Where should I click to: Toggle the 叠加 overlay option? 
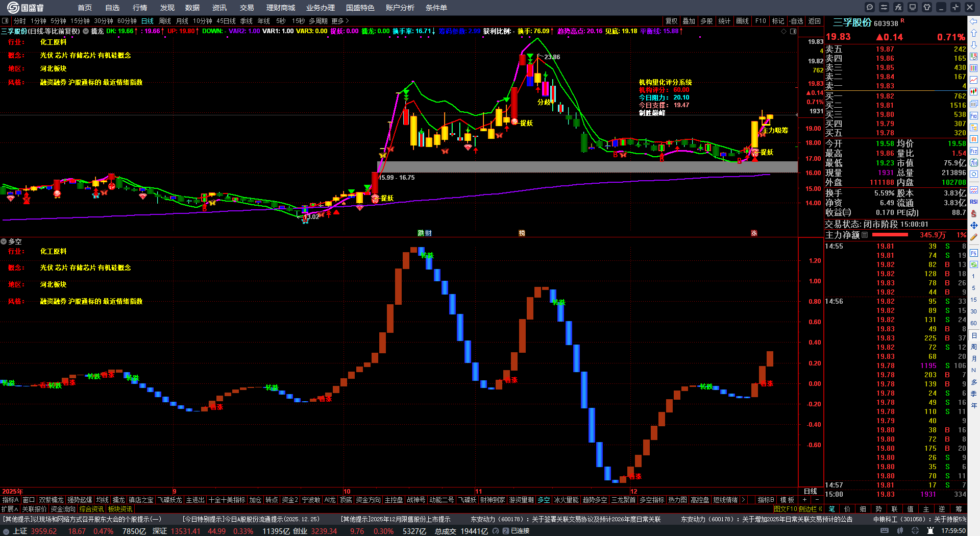(689, 21)
